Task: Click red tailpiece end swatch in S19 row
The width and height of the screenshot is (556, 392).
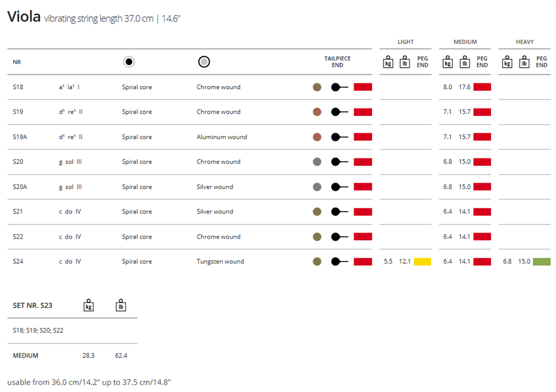Action: point(363,112)
